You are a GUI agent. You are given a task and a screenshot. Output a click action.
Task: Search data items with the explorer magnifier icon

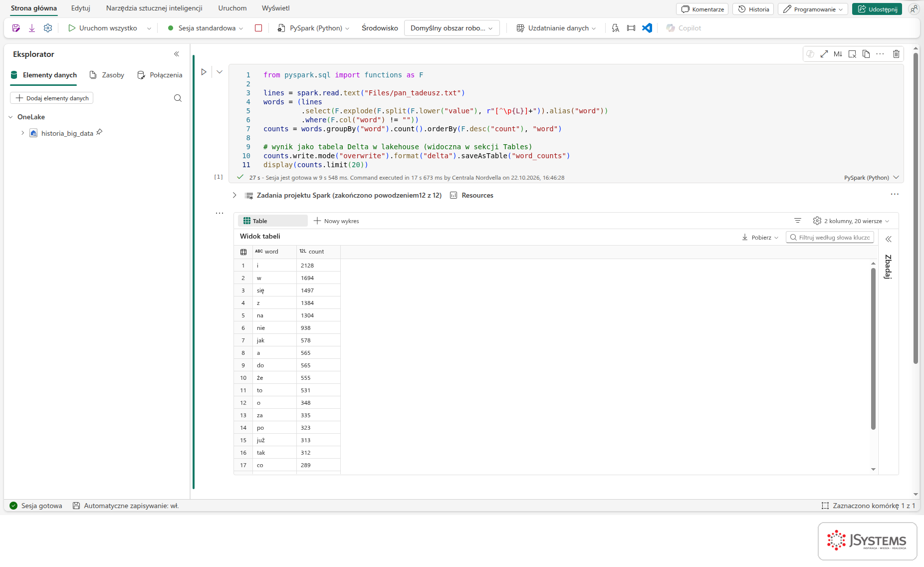tap(178, 98)
